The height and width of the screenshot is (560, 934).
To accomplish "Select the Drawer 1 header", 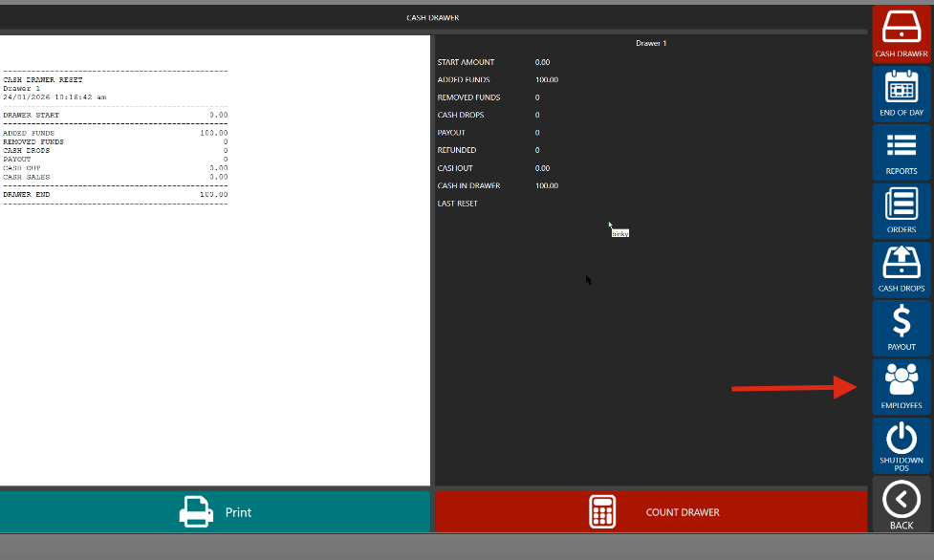I will point(651,44).
